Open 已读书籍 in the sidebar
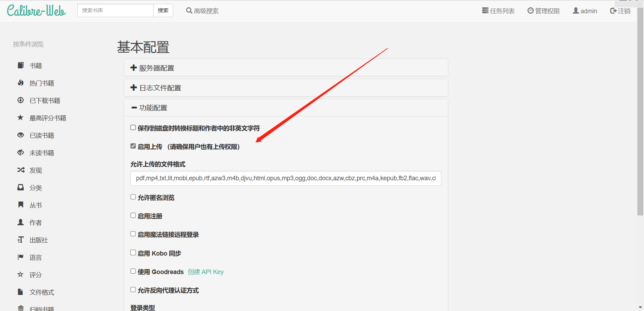The image size is (644, 311). pyautogui.click(x=42, y=135)
